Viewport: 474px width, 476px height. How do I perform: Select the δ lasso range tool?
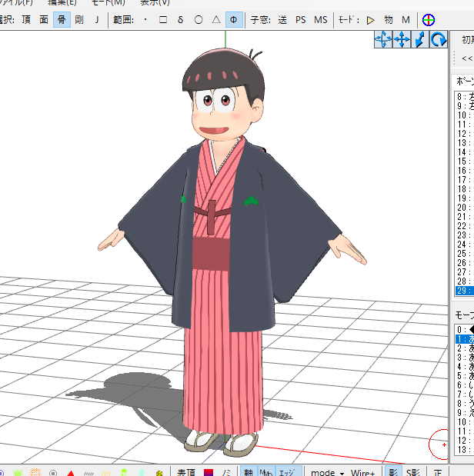tap(181, 20)
